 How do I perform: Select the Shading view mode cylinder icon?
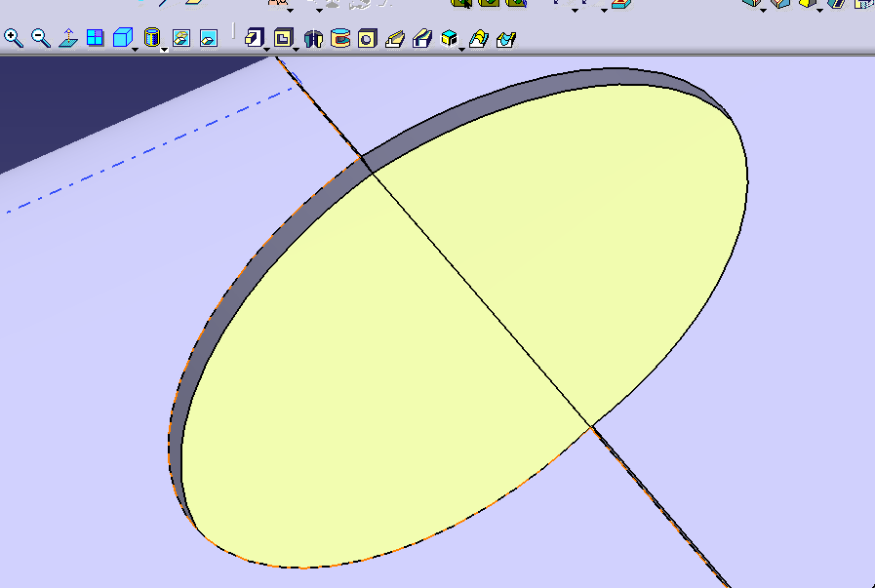152,38
